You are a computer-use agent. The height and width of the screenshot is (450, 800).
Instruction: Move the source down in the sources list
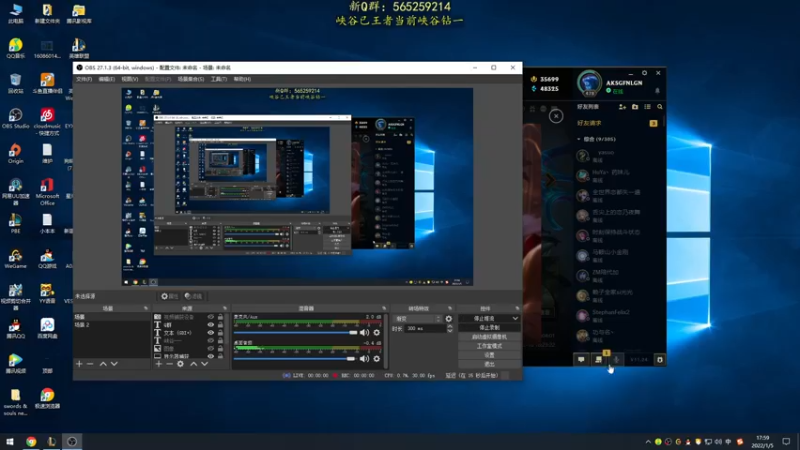205,364
